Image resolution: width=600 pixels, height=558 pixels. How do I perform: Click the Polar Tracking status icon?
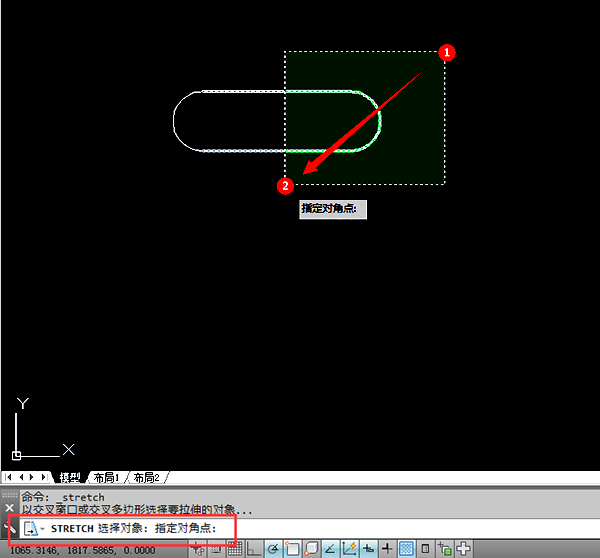pyautogui.click(x=273, y=549)
